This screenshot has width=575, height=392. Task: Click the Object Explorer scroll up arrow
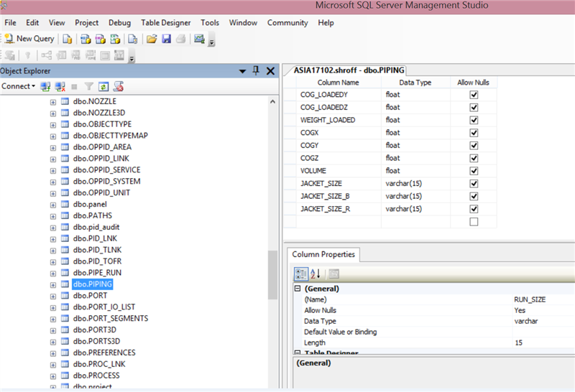tap(272, 101)
